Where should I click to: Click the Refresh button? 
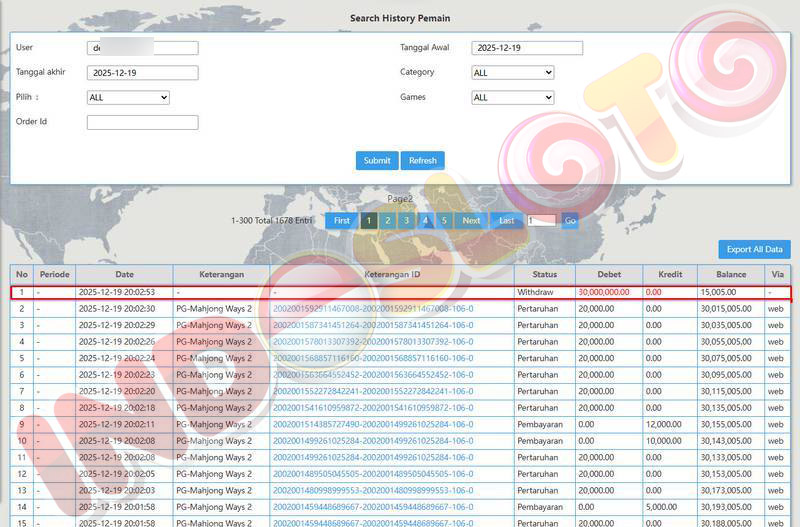(x=422, y=160)
